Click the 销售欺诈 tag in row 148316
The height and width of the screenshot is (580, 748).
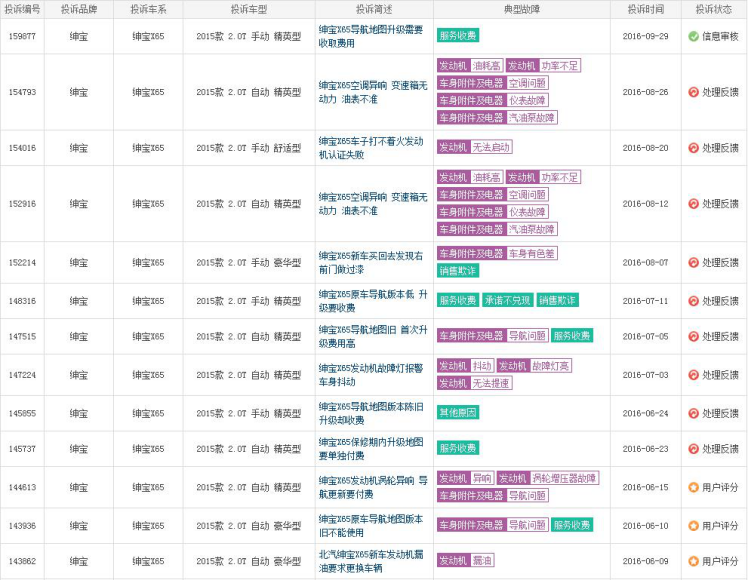pyautogui.click(x=557, y=300)
